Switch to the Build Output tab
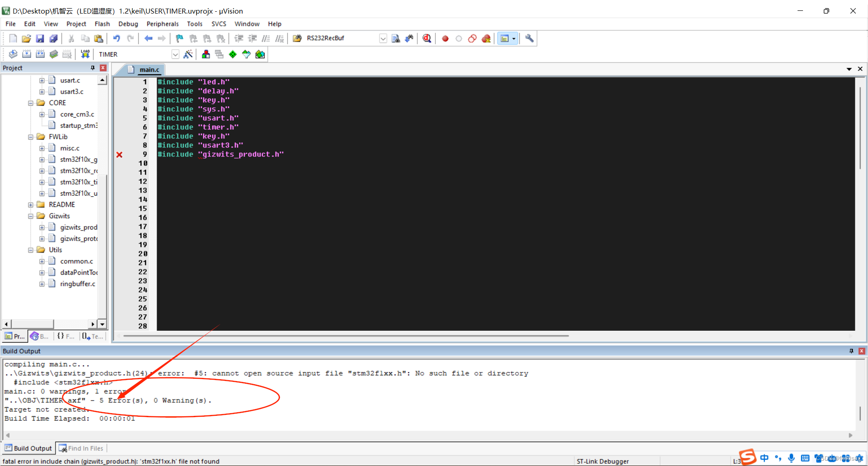This screenshot has height=466, width=868. (28, 448)
